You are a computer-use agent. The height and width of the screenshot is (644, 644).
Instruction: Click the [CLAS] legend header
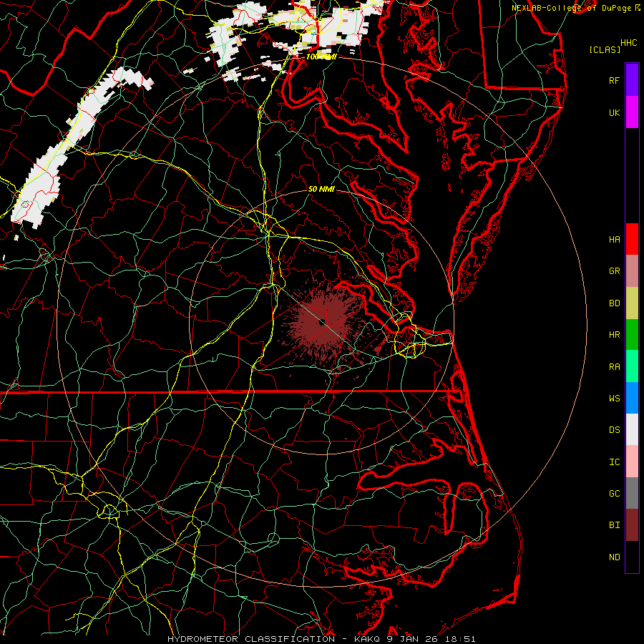click(x=605, y=49)
